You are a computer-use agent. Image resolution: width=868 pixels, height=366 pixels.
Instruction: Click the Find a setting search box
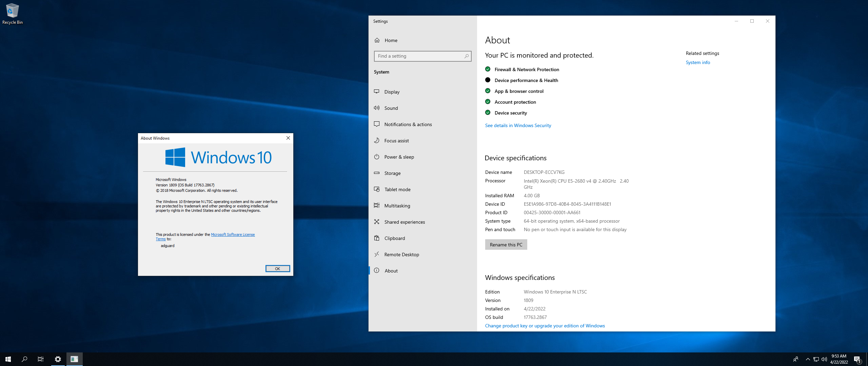422,56
